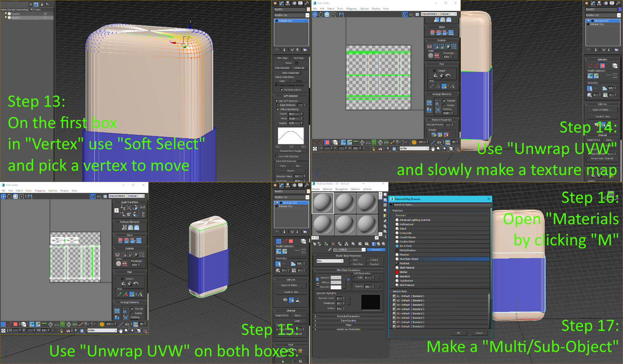Click Assign Material to Selection icon
623x364 pixels.
tap(326, 244)
